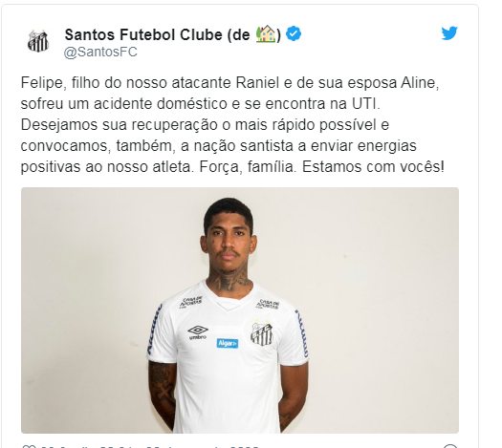The image size is (502, 448).
Task: Like the tweet with the heart icon
Action: point(28,446)
